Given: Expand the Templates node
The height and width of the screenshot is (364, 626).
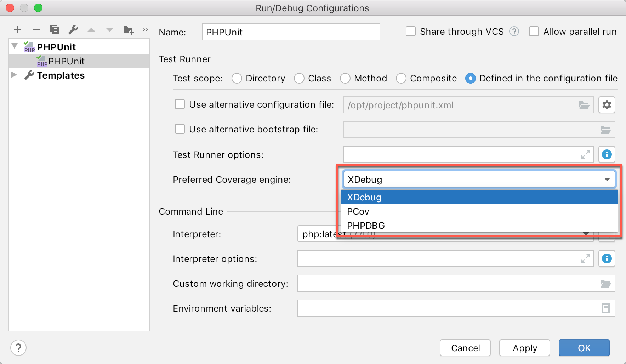Looking at the screenshot, I should point(14,75).
